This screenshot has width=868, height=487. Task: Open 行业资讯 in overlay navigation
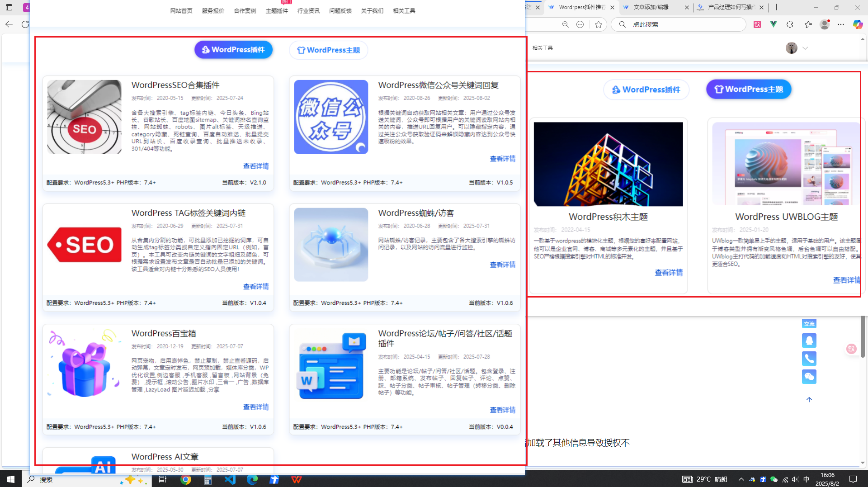click(x=308, y=11)
